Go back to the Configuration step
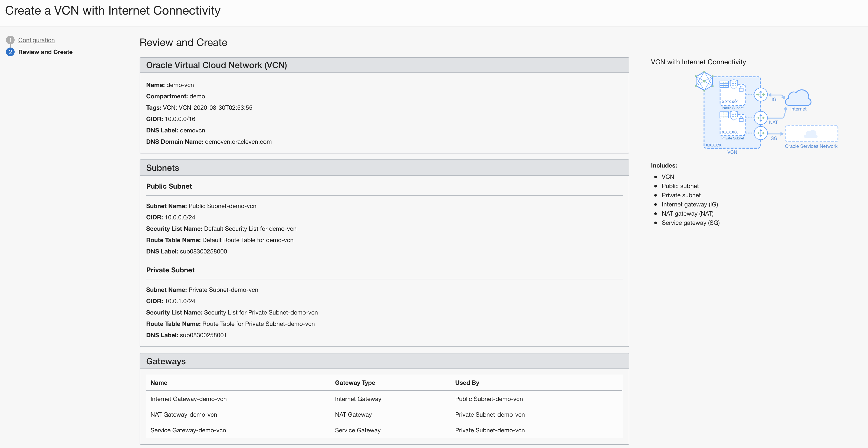The image size is (868, 448). (x=36, y=40)
